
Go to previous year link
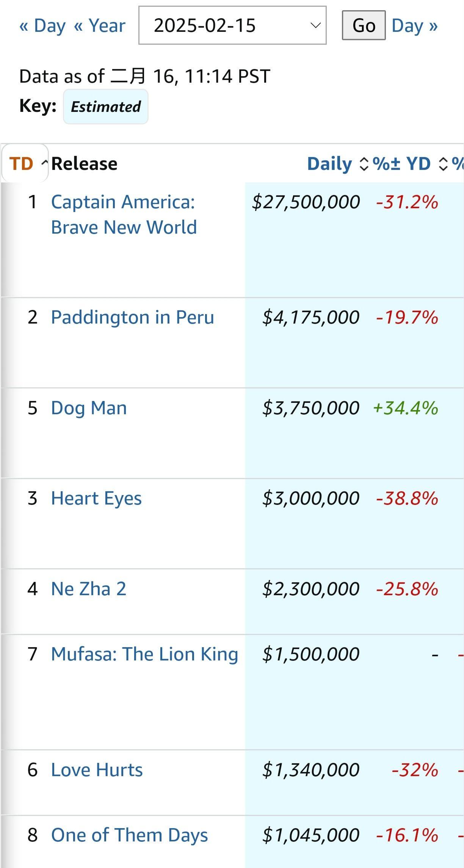[x=100, y=26]
